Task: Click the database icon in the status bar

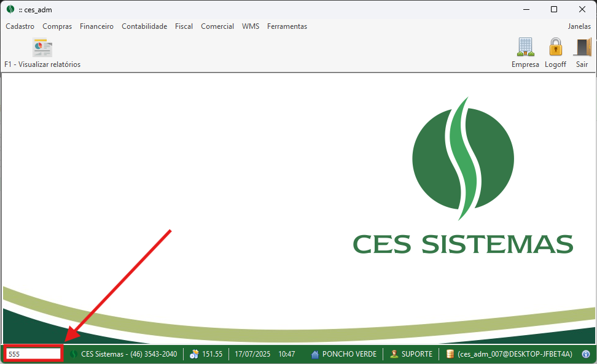Action: point(450,354)
